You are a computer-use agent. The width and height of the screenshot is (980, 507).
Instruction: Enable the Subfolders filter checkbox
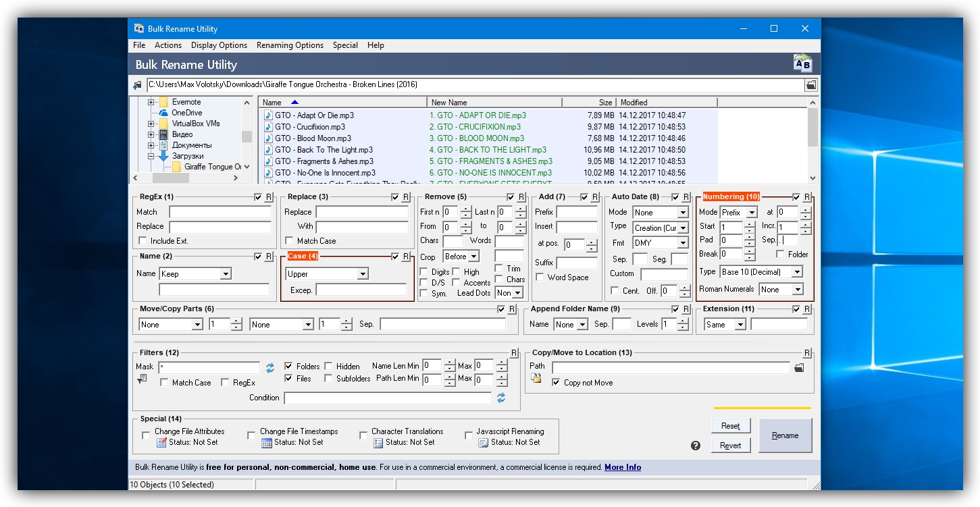tap(329, 379)
